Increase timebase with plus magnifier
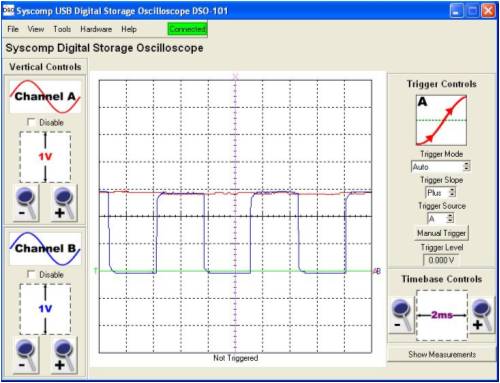This screenshot has width=500, height=383. click(x=482, y=315)
